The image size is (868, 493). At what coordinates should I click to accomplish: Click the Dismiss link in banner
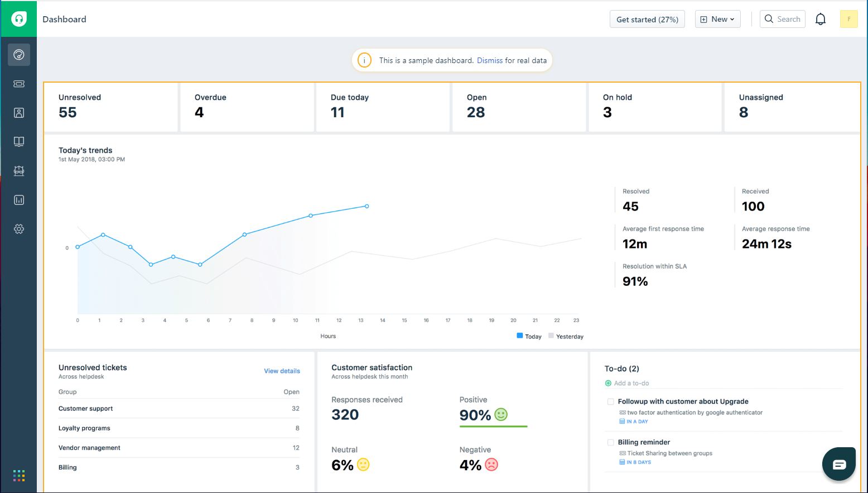point(490,60)
